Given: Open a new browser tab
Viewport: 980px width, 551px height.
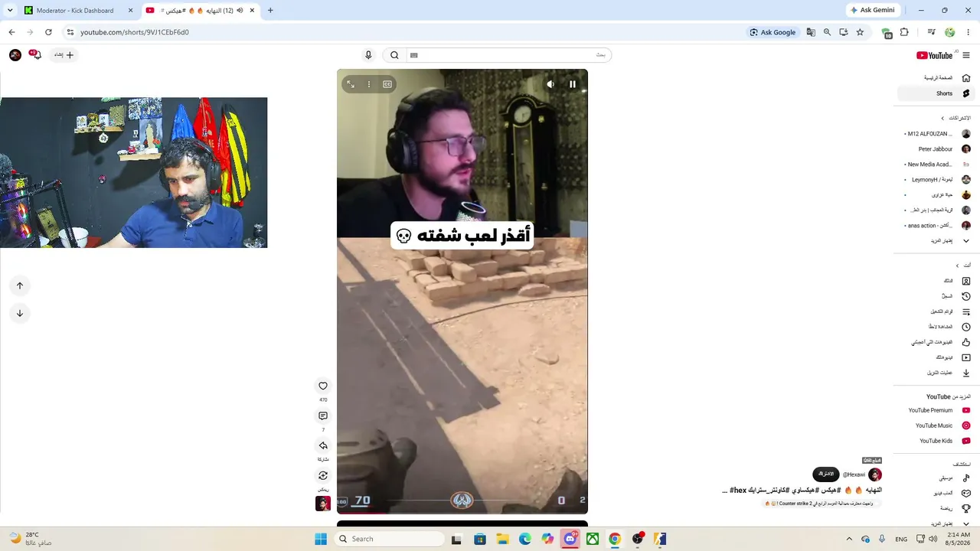Looking at the screenshot, I should 270,11.
